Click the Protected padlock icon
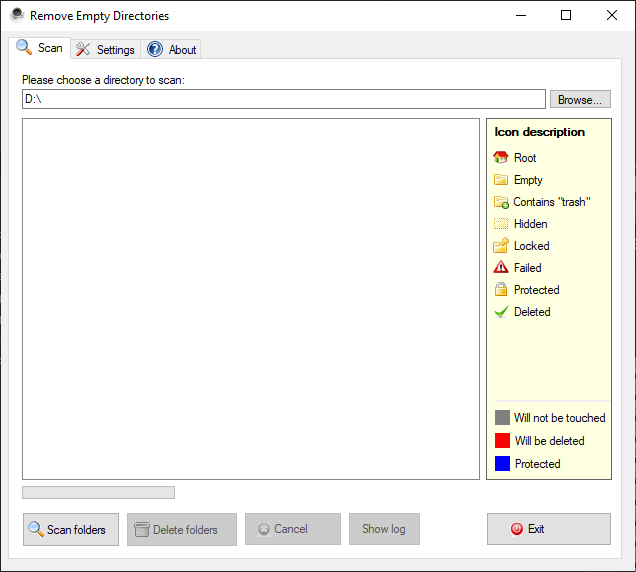Image resolution: width=636 pixels, height=572 pixels. coord(501,290)
